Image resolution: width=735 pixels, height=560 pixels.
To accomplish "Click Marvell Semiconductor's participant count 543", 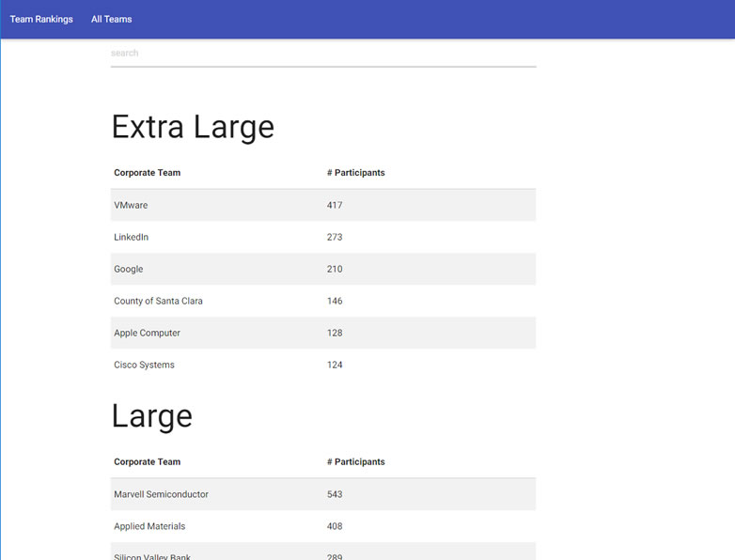I will tap(335, 494).
